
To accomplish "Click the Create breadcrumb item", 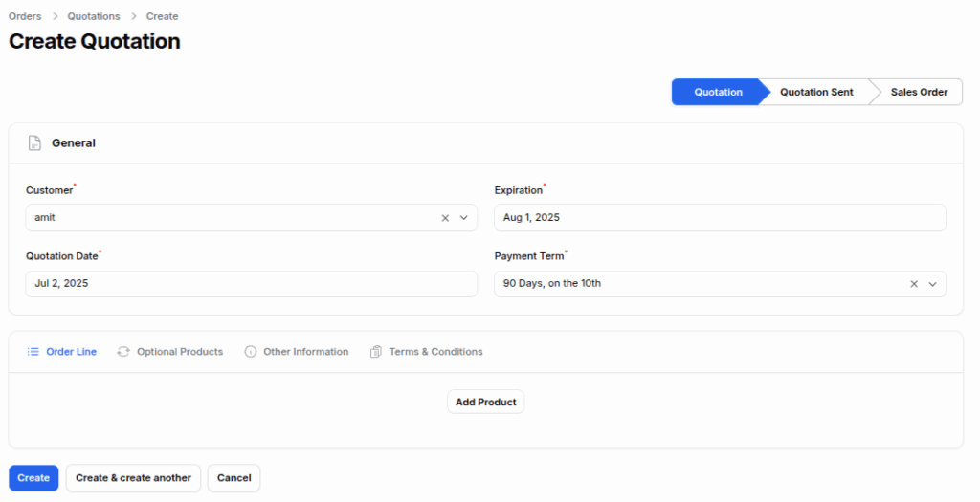I will pyautogui.click(x=162, y=16).
